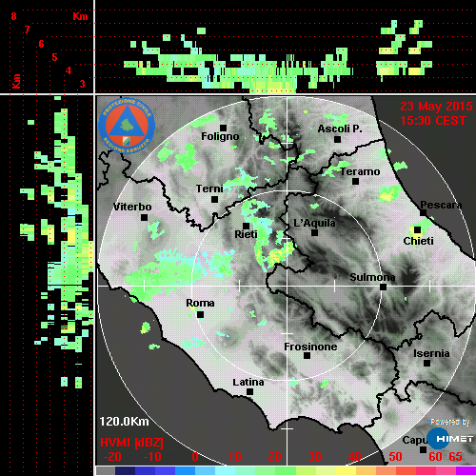Click the black square marker for Viterbo
This screenshot has height=476, width=476.
(x=144, y=217)
